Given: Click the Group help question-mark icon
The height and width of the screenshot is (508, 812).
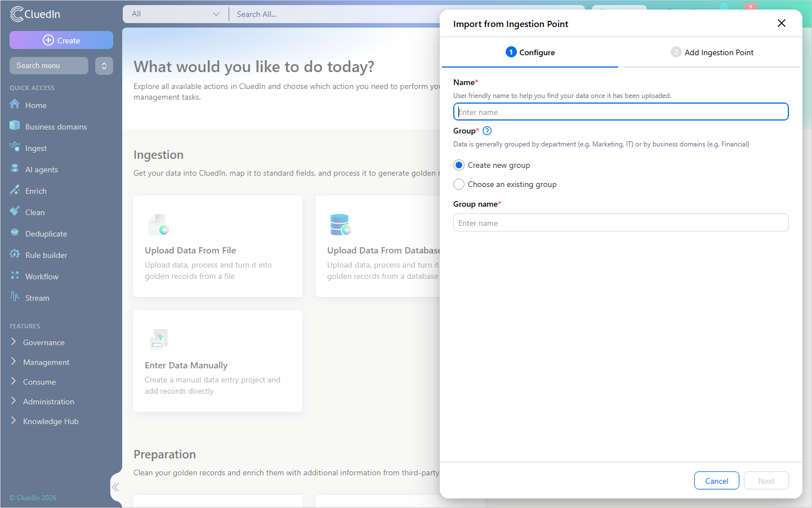Looking at the screenshot, I should (x=487, y=131).
